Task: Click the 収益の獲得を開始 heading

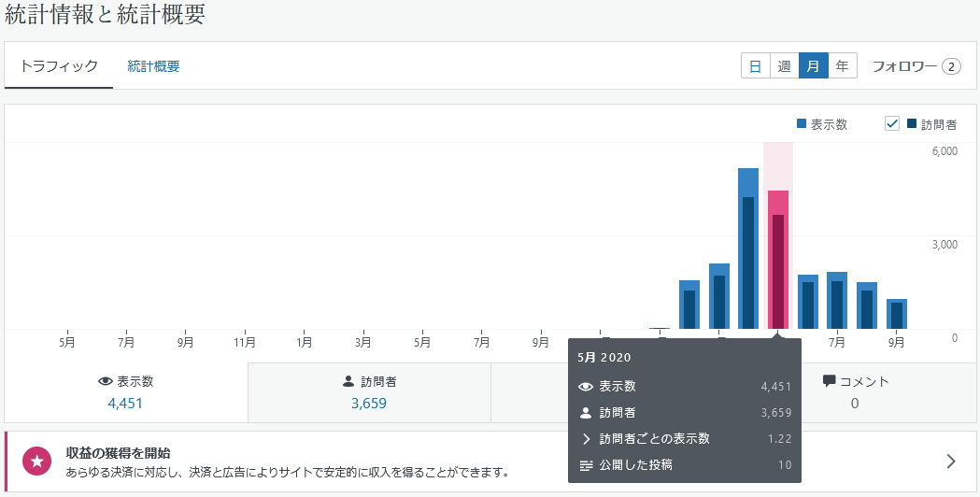Action: click(x=118, y=453)
